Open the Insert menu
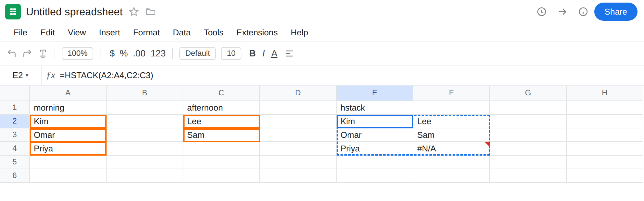Screen dimensions: 644x201 coord(109,32)
